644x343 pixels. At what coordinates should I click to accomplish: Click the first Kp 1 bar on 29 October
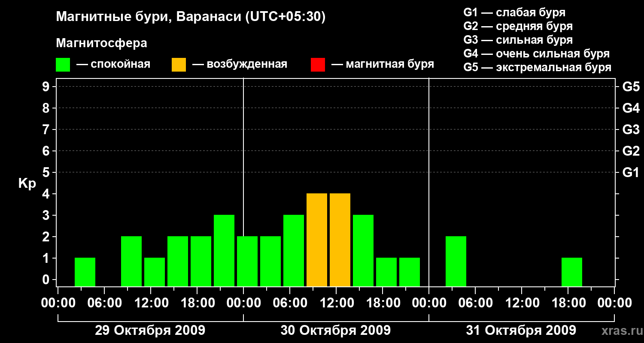point(85,272)
